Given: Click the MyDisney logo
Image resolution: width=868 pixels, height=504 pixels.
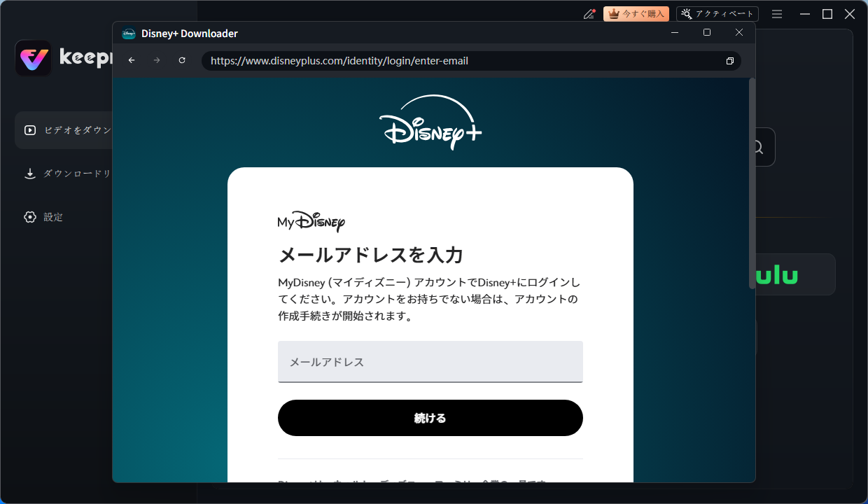Looking at the screenshot, I should [311, 222].
